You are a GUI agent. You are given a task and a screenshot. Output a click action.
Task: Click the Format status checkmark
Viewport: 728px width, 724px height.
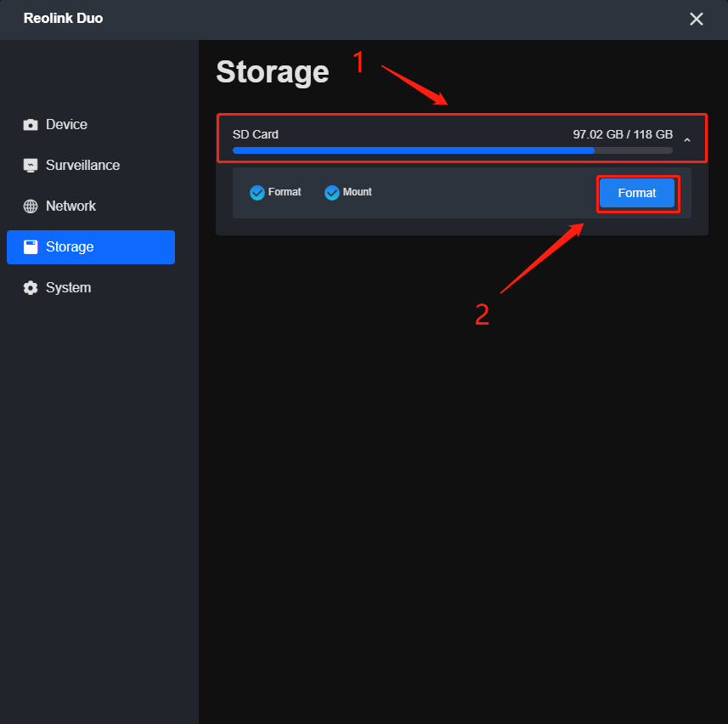pyautogui.click(x=257, y=192)
